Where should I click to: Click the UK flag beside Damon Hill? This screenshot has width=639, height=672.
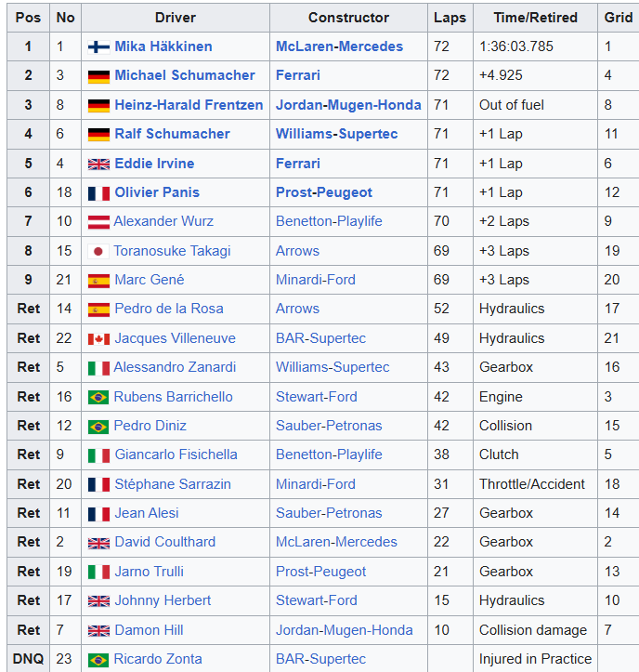coord(98,631)
